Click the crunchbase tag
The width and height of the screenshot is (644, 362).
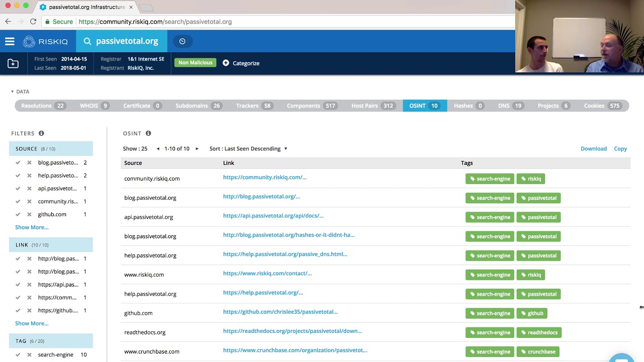(x=538, y=351)
